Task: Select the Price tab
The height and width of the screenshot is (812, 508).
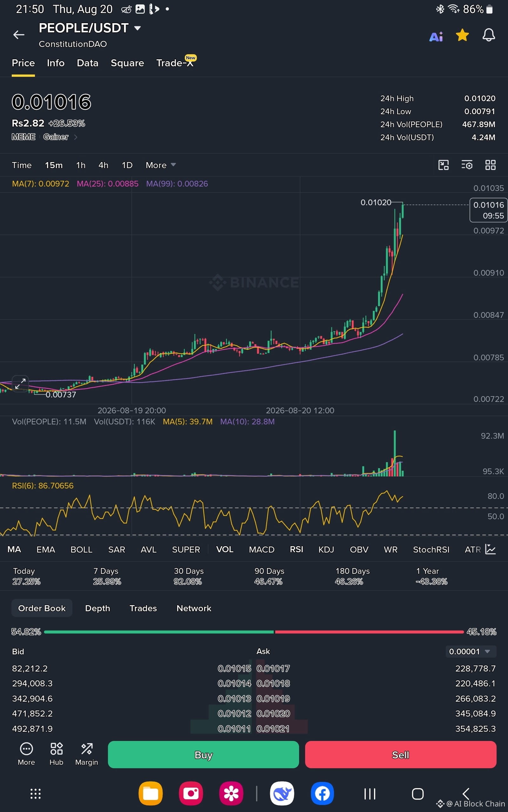Action: [x=23, y=63]
